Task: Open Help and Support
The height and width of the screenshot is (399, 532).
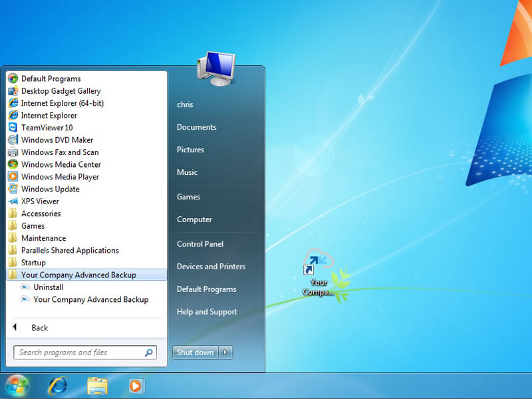Action: [207, 312]
